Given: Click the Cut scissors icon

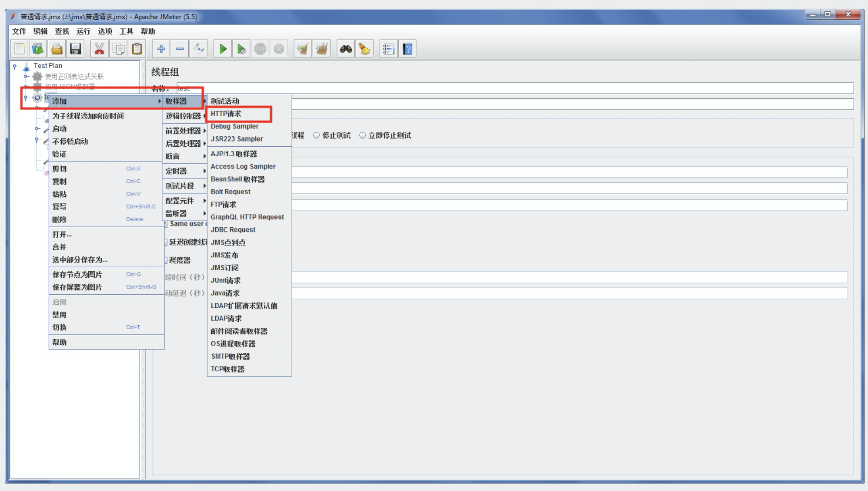Looking at the screenshot, I should click(99, 49).
